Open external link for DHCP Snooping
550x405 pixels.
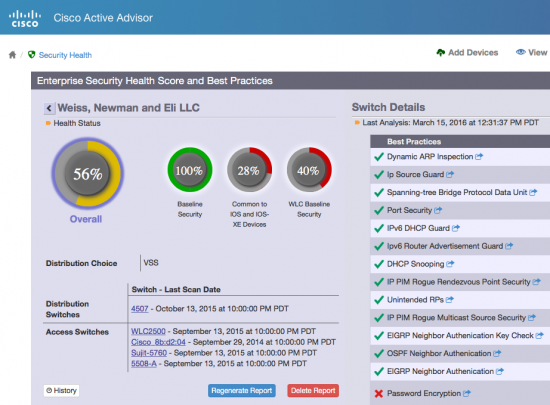point(450,264)
